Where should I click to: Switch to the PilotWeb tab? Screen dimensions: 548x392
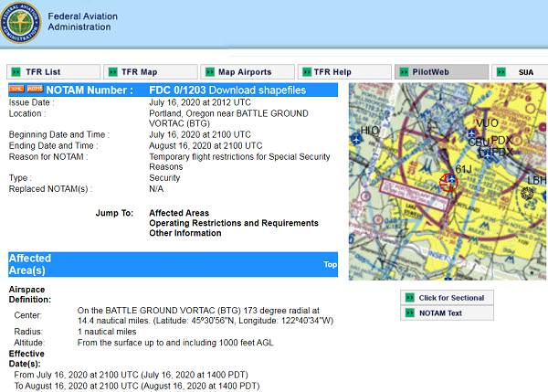pyautogui.click(x=442, y=71)
